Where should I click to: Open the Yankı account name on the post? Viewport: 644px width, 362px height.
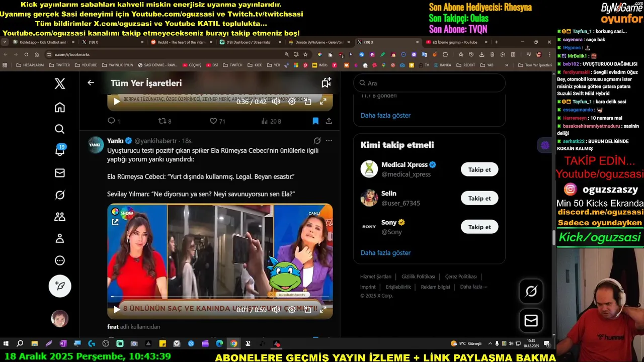coord(115,141)
